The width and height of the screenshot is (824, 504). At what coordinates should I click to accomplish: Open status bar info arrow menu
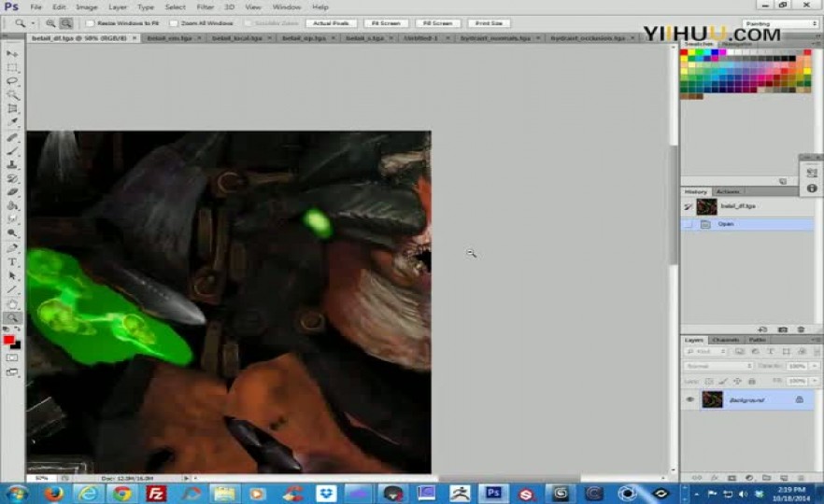[x=186, y=478]
